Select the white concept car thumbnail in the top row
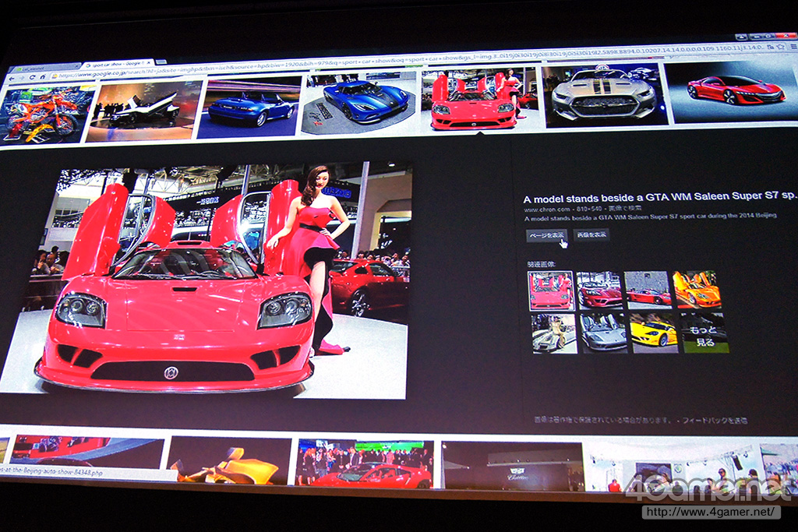Image resolution: width=798 pixels, height=532 pixels. pos(145,111)
